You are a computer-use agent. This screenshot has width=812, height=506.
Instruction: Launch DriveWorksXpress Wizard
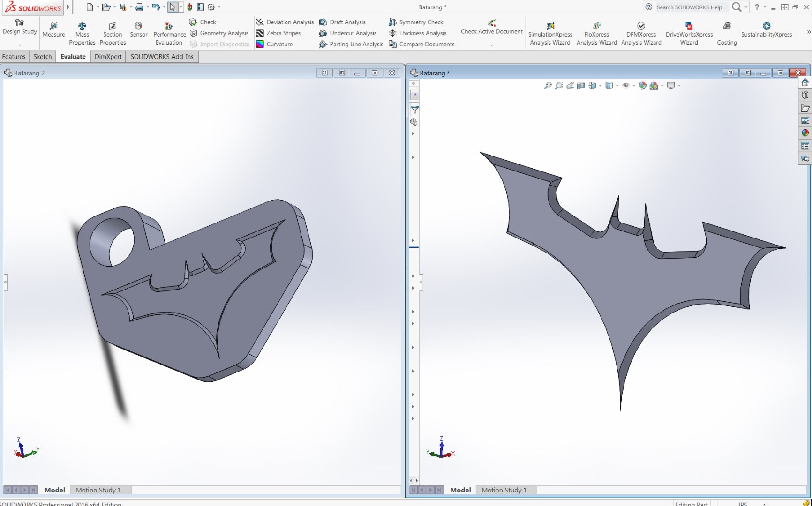coord(689,33)
